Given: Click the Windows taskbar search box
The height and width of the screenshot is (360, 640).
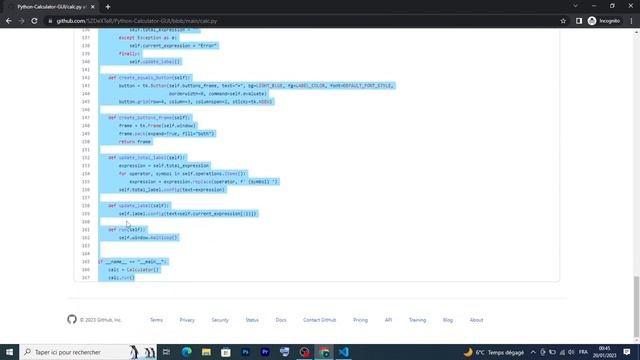Looking at the screenshot, I should [88, 352].
